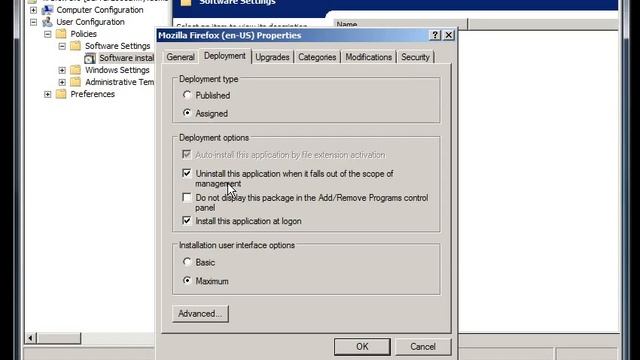Cancel the Properties dialog
Screen dimensions: 640x360
[x=423, y=347]
